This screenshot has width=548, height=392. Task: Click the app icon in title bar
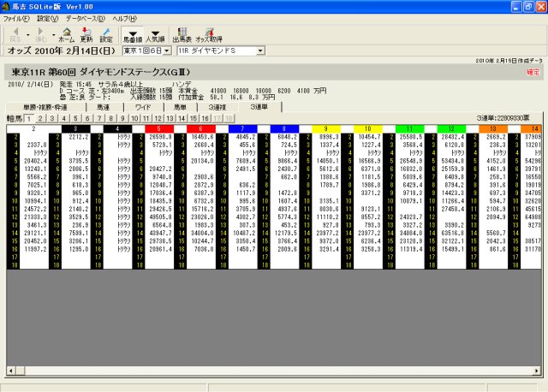point(5,6)
